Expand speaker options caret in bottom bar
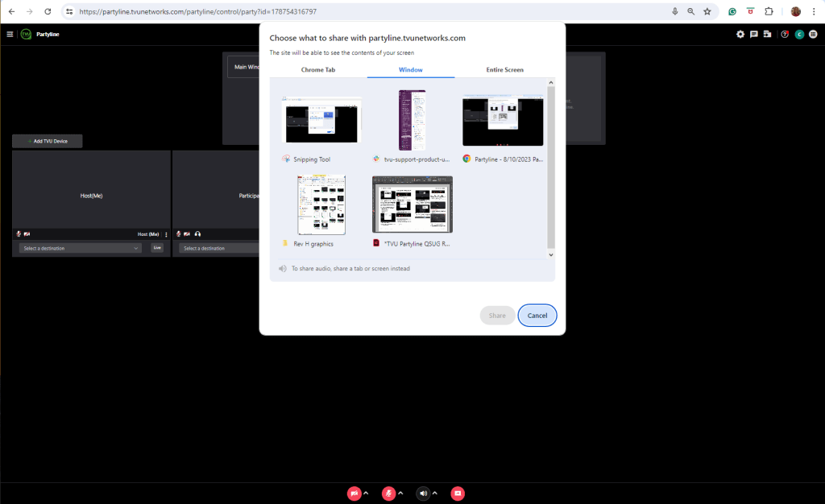The image size is (825, 504). [x=434, y=493]
